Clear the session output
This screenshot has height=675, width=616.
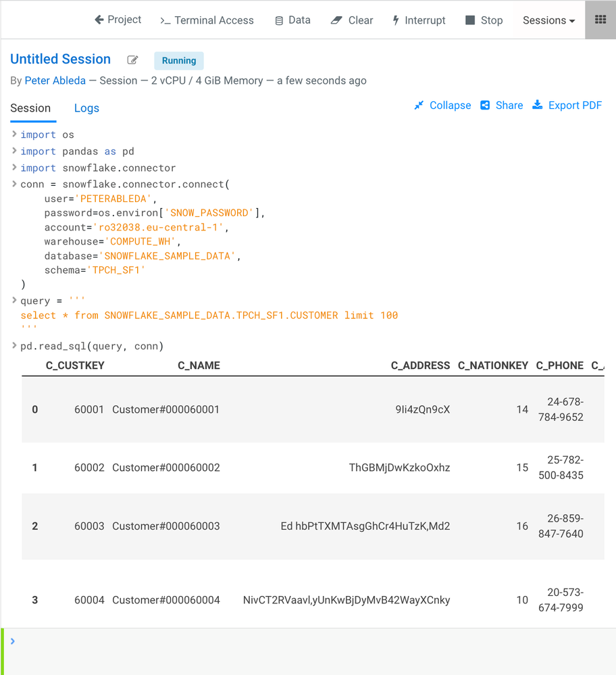[351, 20]
